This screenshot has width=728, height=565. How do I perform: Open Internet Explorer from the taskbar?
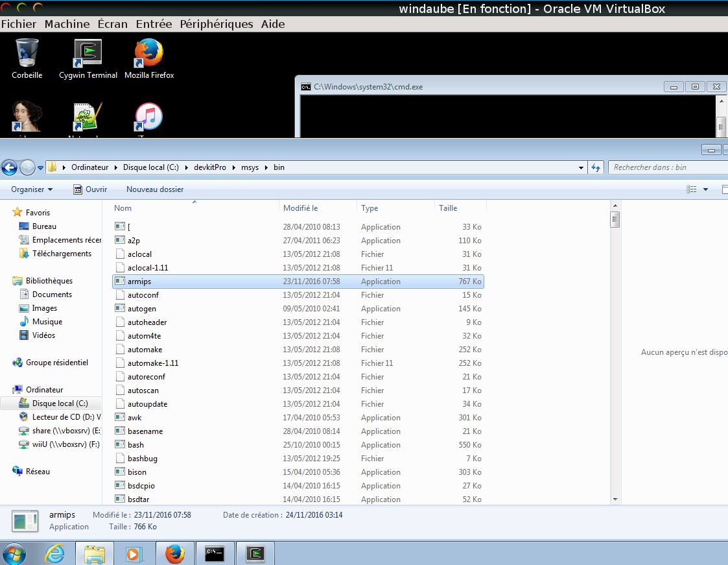pyautogui.click(x=55, y=554)
